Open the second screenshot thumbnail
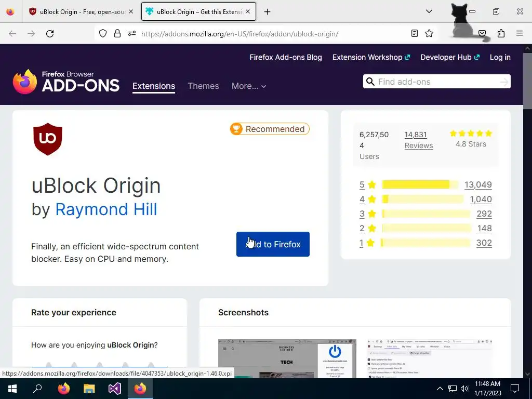This screenshot has width=532, height=399. [x=430, y=358]
